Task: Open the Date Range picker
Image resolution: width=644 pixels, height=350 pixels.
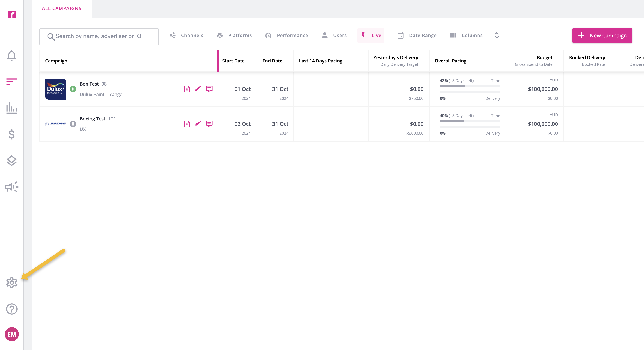Action: pos(417,35)
